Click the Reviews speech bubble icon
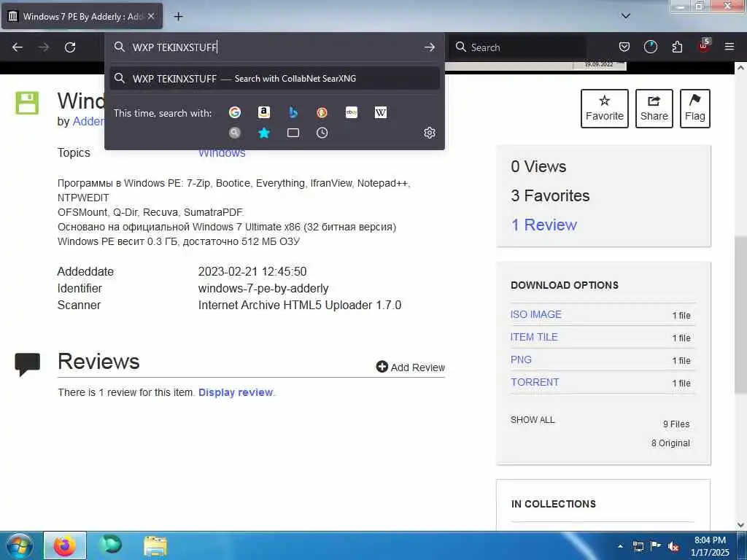This screenshot has width=747, height=560. pyautogui.click(x=27, y=365)
